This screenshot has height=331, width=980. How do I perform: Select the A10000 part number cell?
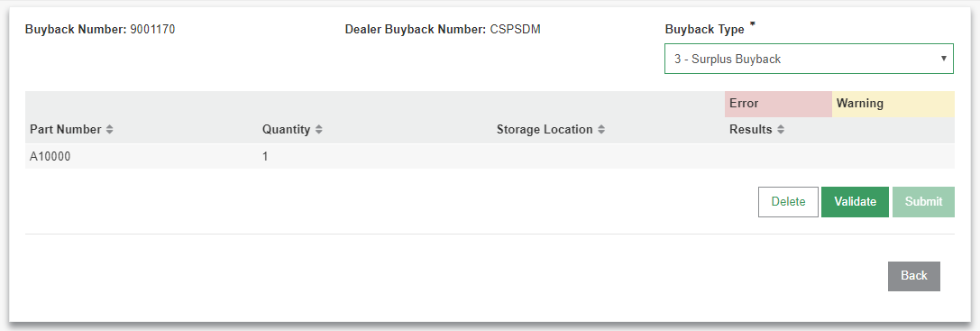tap(50, 157)
